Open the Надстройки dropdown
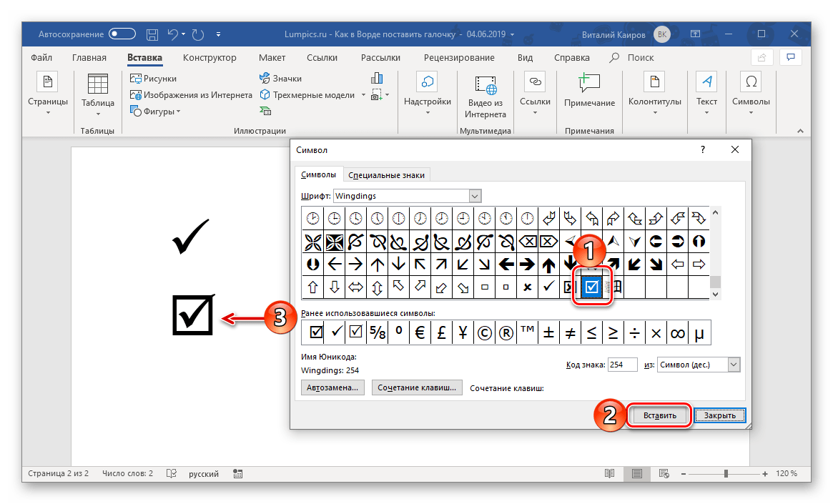The height and width of the screenshot is (504, 833). pyautogui.click(x=427, y=94)
